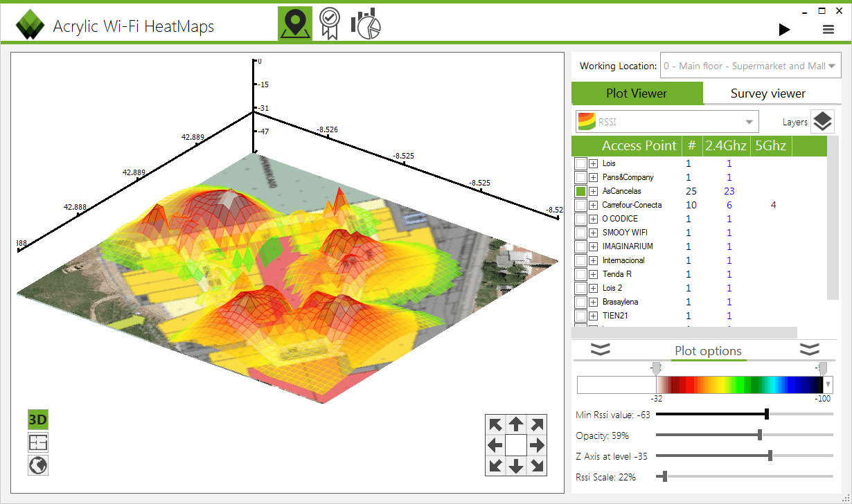
Task: Check the IMAGINARIUM checkbox
Action: pyautogui.click(x=580, y=246)
